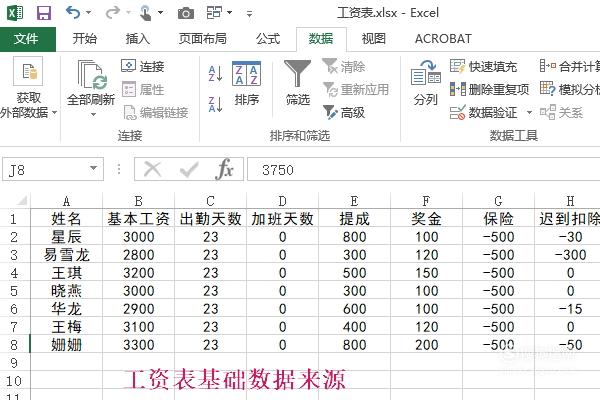Expand Get External Data dropdown arrow
The image size is (600, 400).
54,113
